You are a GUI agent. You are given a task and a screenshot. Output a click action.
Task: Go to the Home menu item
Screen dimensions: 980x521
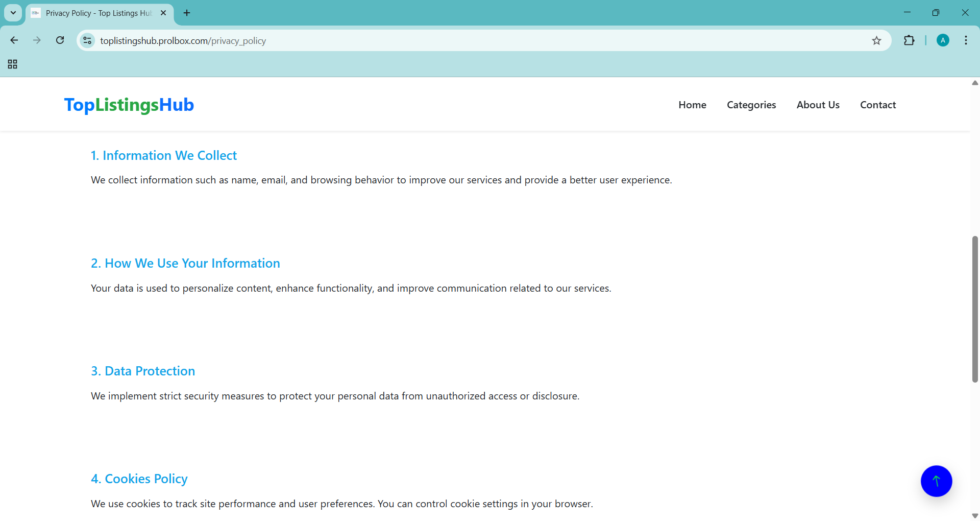coord(692,105)
